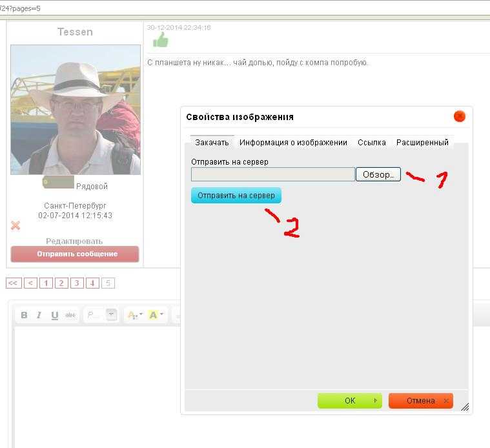490x448 pixels.
Task: Go to page 2 in pagination
Action: 61,283
